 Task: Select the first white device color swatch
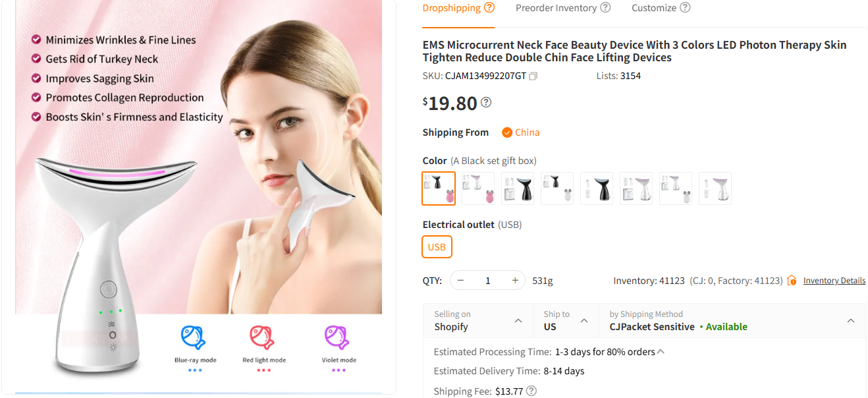click(636, 188)
